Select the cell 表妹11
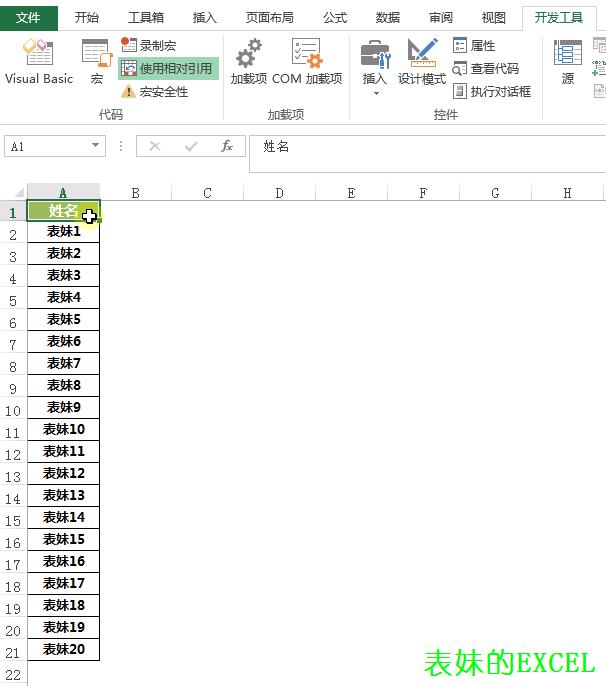The width and height of the screenshot is (606, 686). pyautogui.click(x=63, y=451)
